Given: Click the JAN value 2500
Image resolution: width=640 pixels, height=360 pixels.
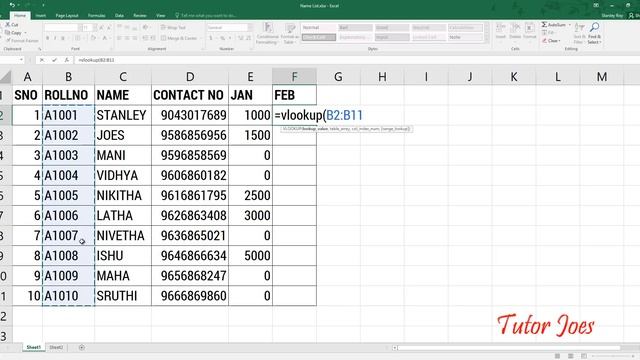Looking at the screenshot, I should pyautogui.click(x=251, y=196).
